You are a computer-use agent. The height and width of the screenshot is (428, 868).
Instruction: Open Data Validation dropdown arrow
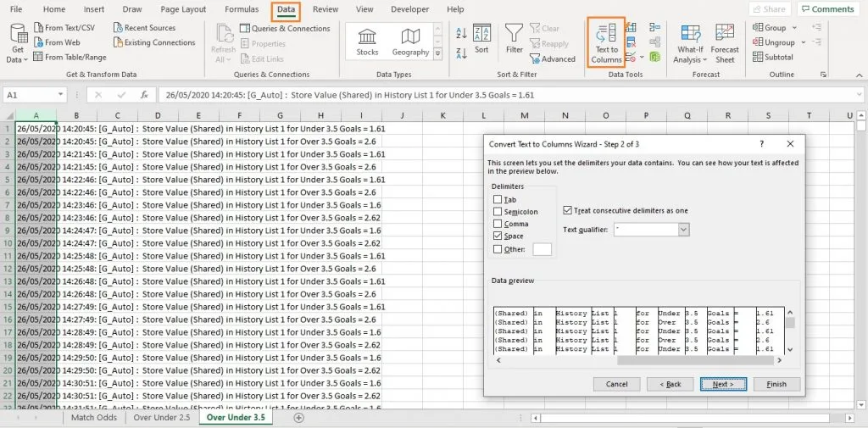click(x=643, y=57)
